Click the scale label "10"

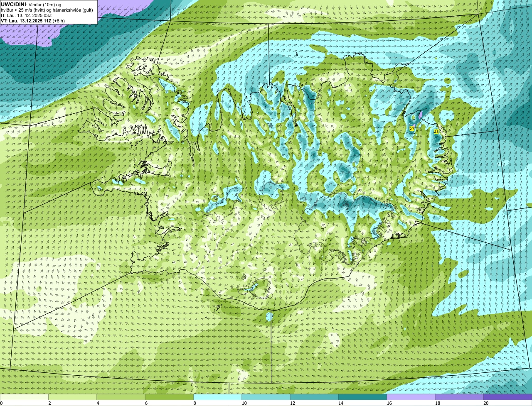pyautogui.click(x=244, y=403)
